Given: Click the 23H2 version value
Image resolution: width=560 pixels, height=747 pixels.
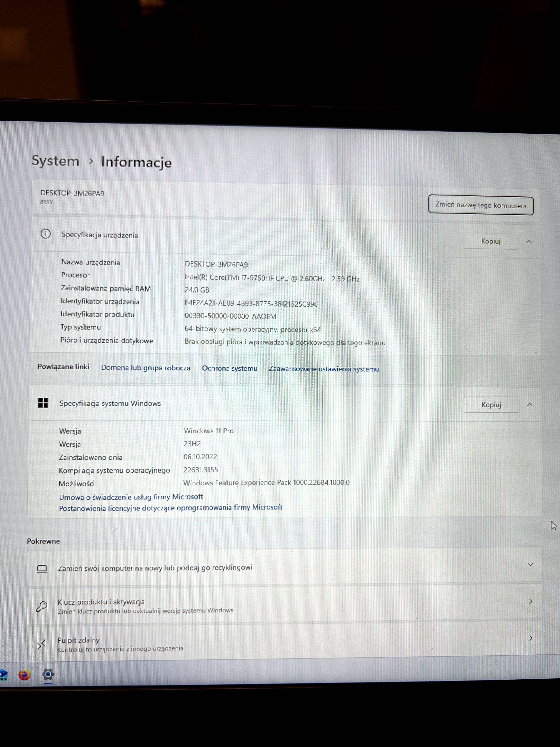Looking at the screenshot, I should (x=192, y=444).
